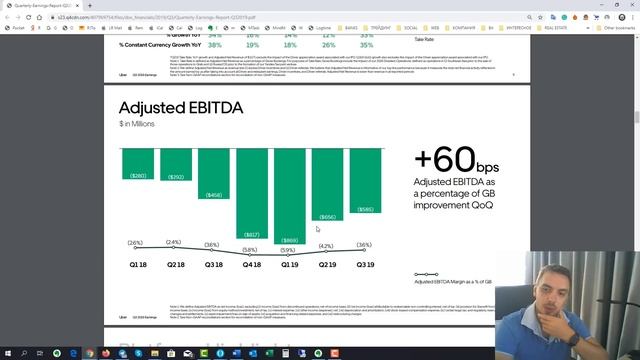Click the % Constant Currency Growth YoY row label

pyautogui.click(x=160, y=45)
